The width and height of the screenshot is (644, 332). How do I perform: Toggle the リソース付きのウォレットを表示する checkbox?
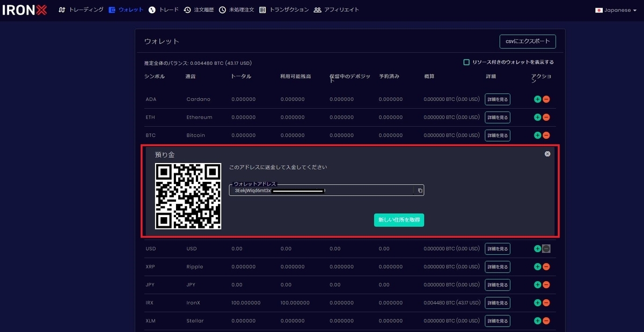[466, 62]
